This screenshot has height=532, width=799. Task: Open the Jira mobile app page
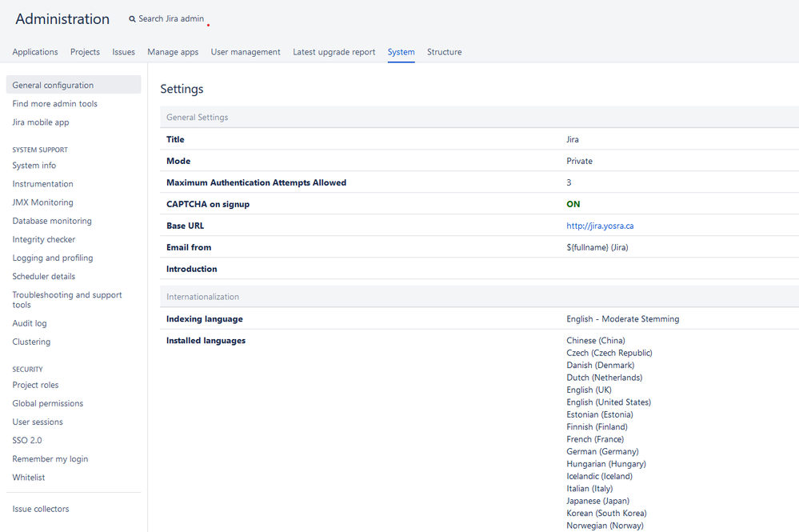(x=40, y=122)
